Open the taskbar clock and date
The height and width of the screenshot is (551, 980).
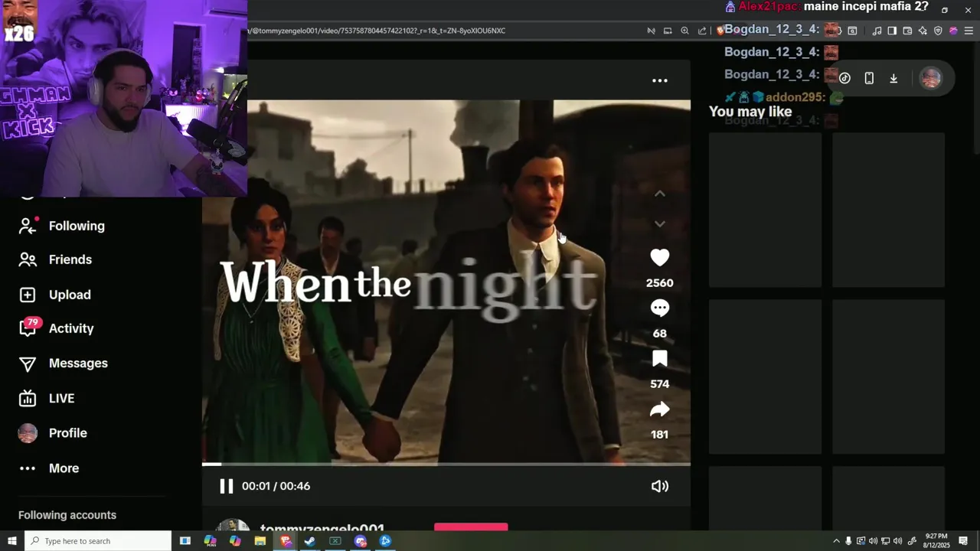(x=936, y=541)
